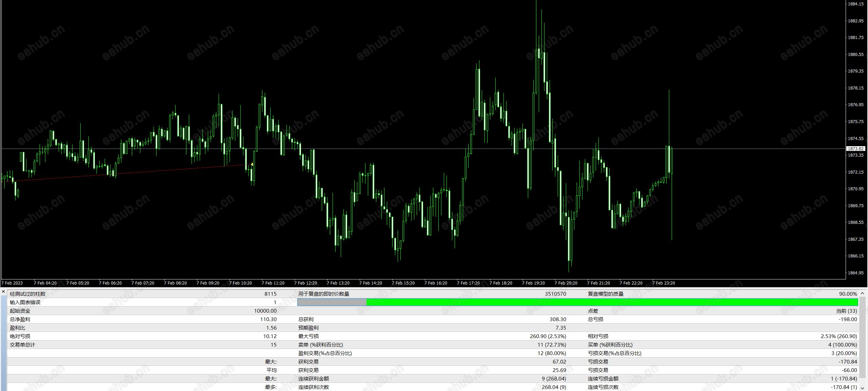The height and width of the screenshot is (391, 868).
Task: Select the 经测试过的柱数 row label
Action: coord(27,294)
